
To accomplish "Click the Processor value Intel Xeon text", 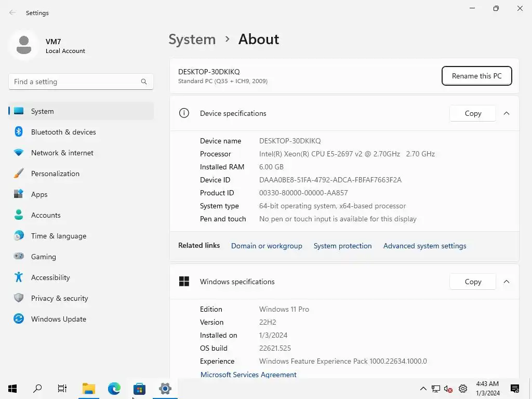I will [347, 154].
